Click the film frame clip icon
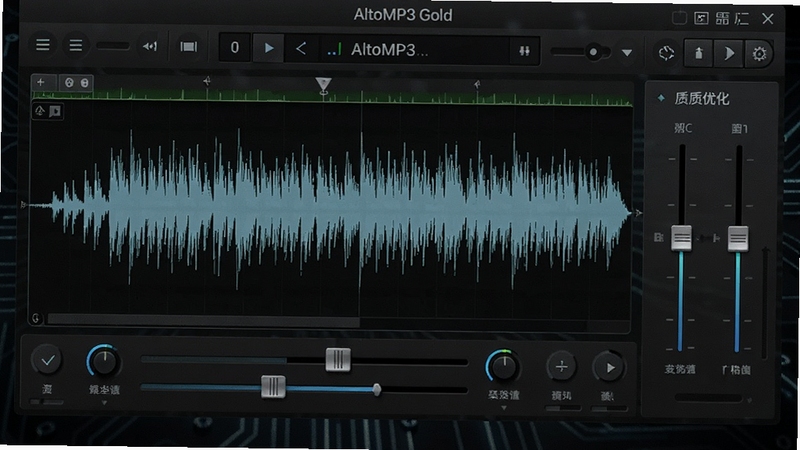 pyautogui.click(x=189, y=47)
